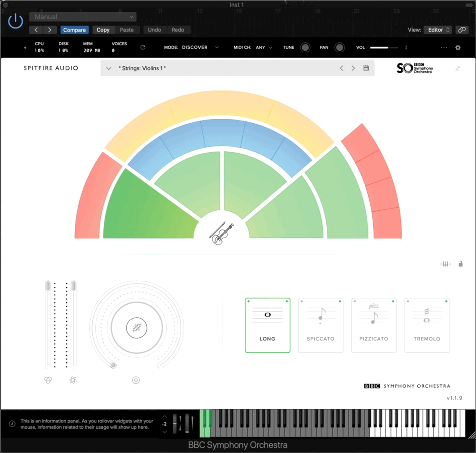Click the pitch wheel strip

tap(175, 424)
